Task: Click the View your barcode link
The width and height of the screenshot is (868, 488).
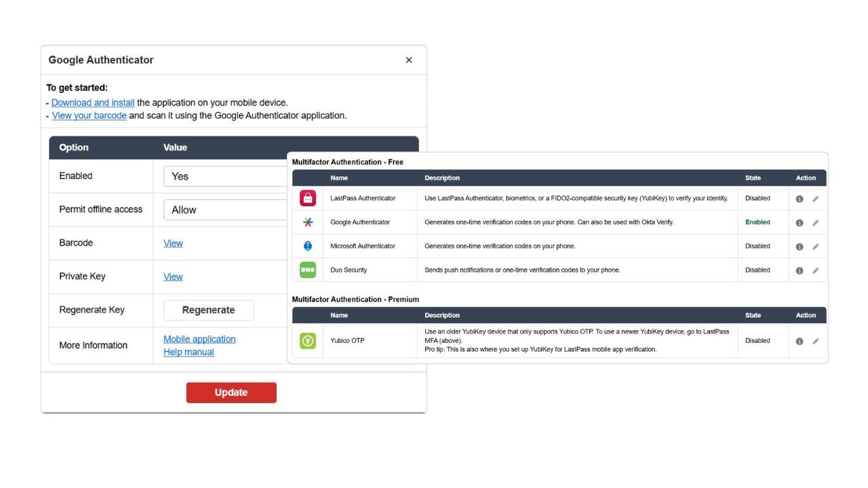Action: point(90,115)
